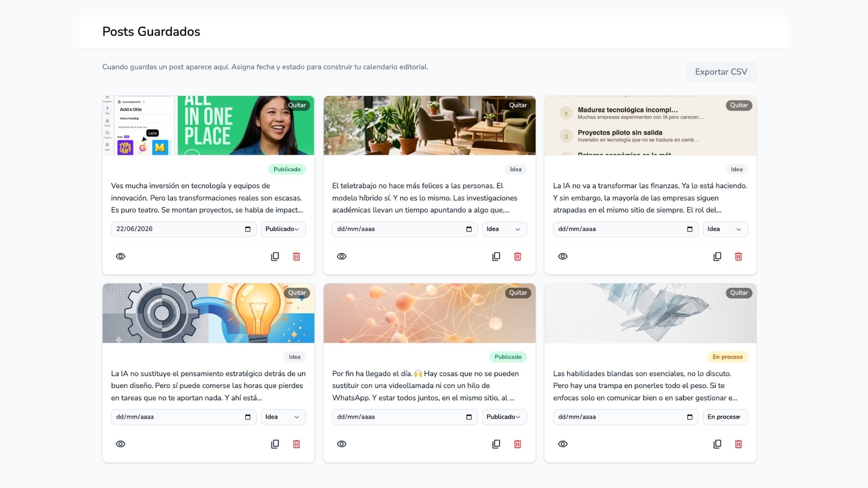Click green Publicado badge on 'Por fin ha llegado' card
The image size is (868, 488).
[508, 357]
